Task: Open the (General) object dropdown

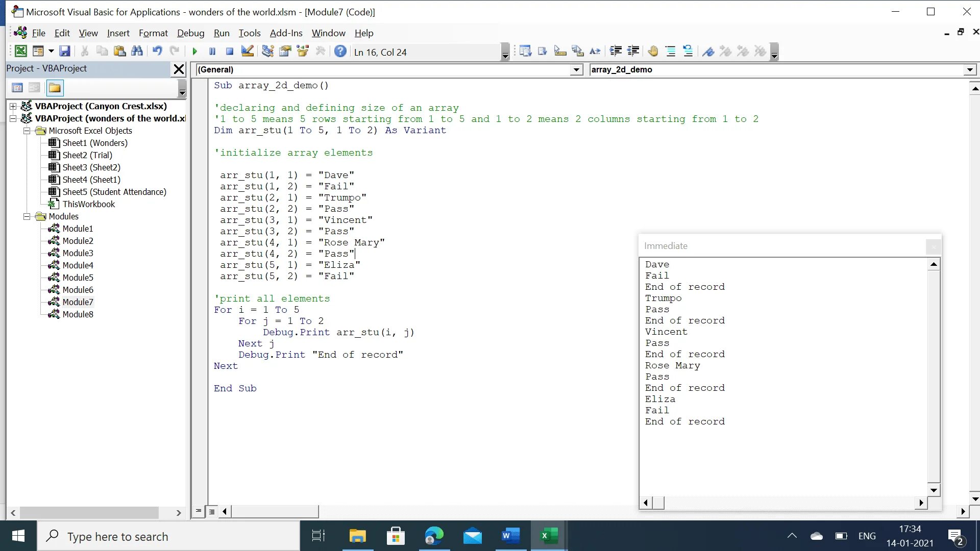Action: point(576,70)
